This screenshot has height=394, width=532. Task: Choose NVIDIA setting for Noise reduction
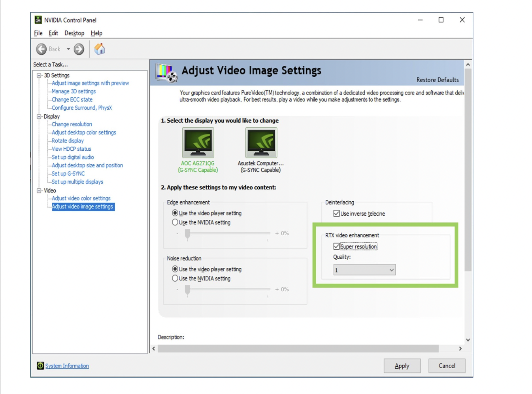coord(175,278)
